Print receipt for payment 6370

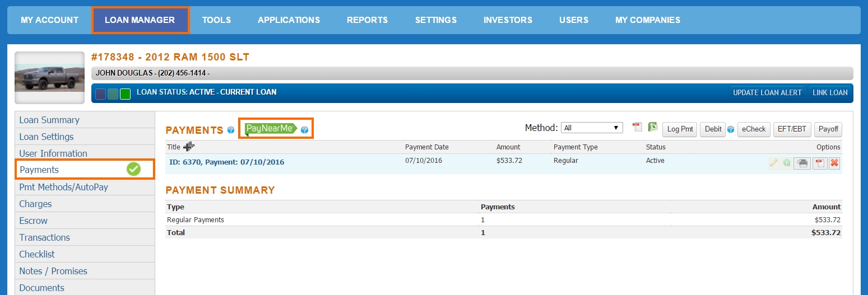(802, 163)
